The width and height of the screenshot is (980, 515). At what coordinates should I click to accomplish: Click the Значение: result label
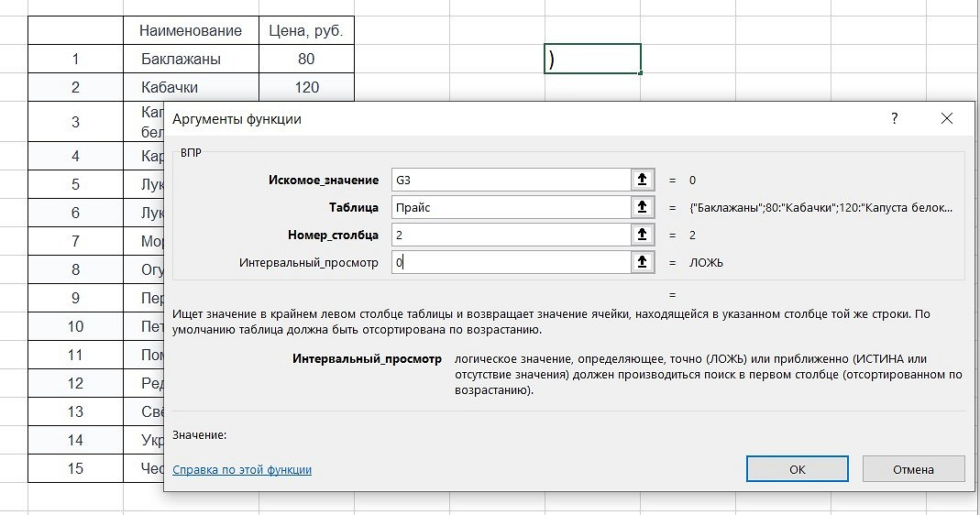[199, 435]
